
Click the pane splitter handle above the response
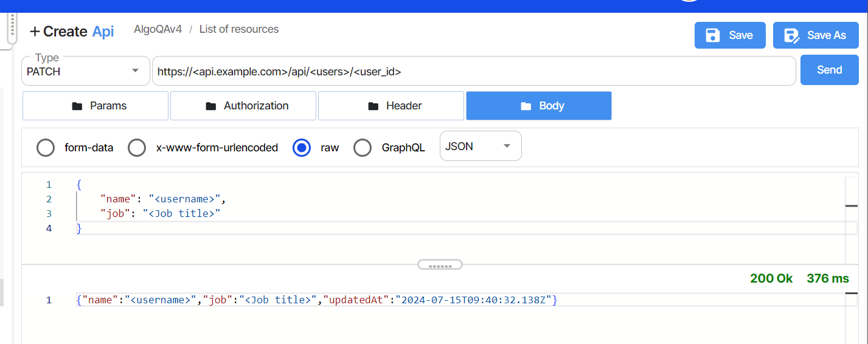[x=440, y=265]
